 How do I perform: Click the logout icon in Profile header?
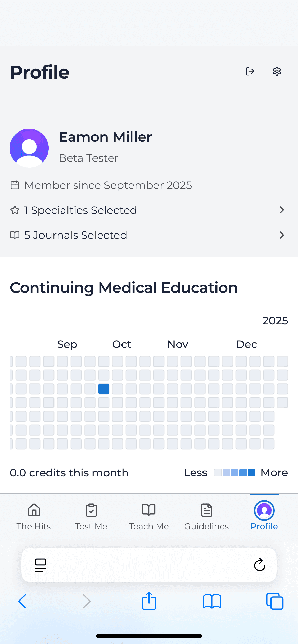click(250, 71)
